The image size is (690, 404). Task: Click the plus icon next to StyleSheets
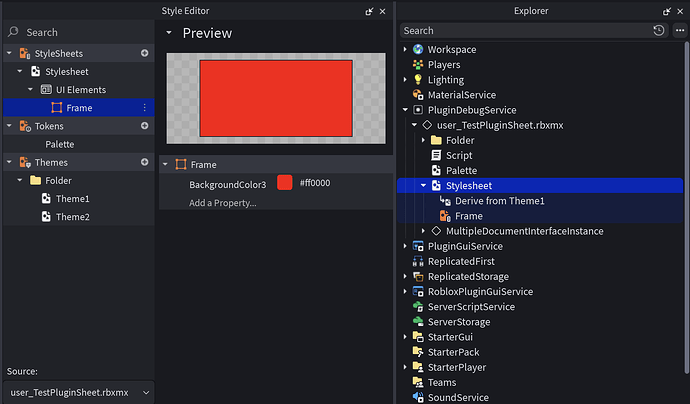pos(144,53)
